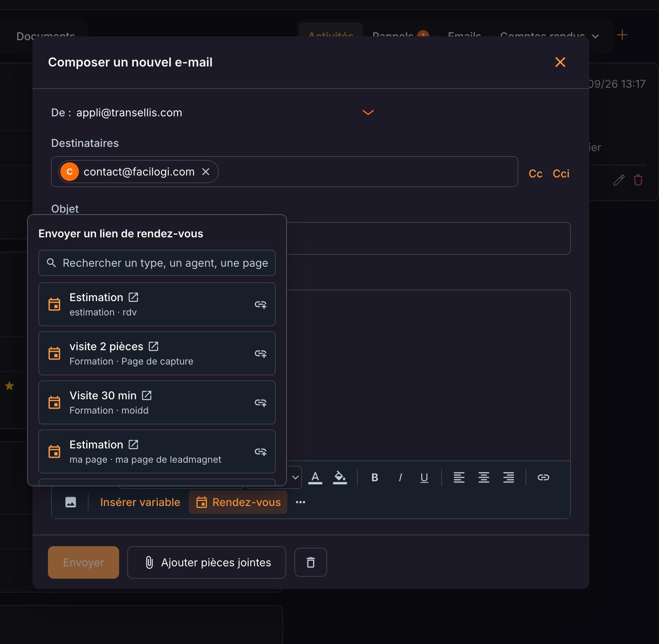
Task: Toggle bold formatting
Action: coord(374,477)
